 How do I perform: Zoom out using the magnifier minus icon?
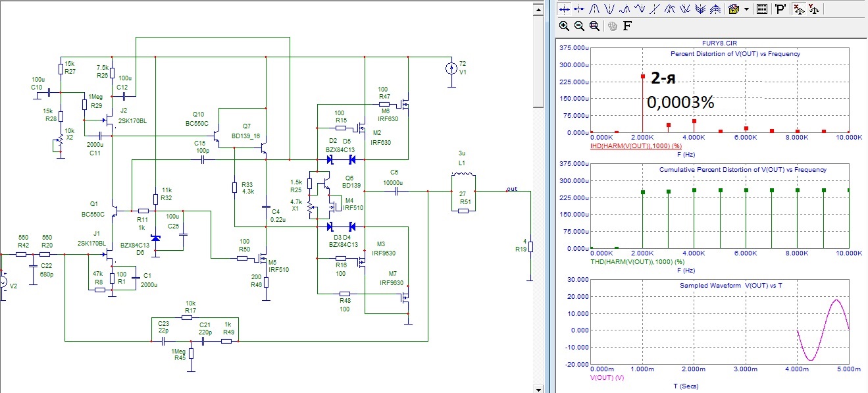tap(579, 26)
